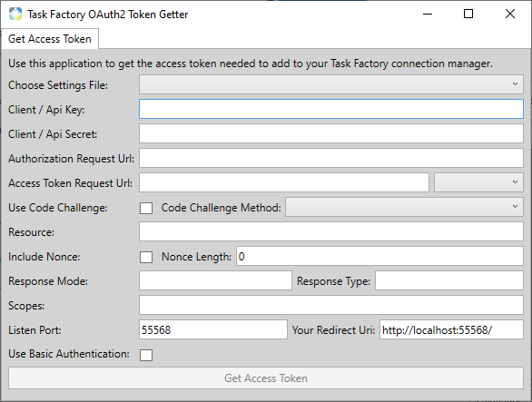Viewport: 532px width, 402px height.
Task: Minimize the OAuth2 Token Getter window
Action: pos(428,14)
